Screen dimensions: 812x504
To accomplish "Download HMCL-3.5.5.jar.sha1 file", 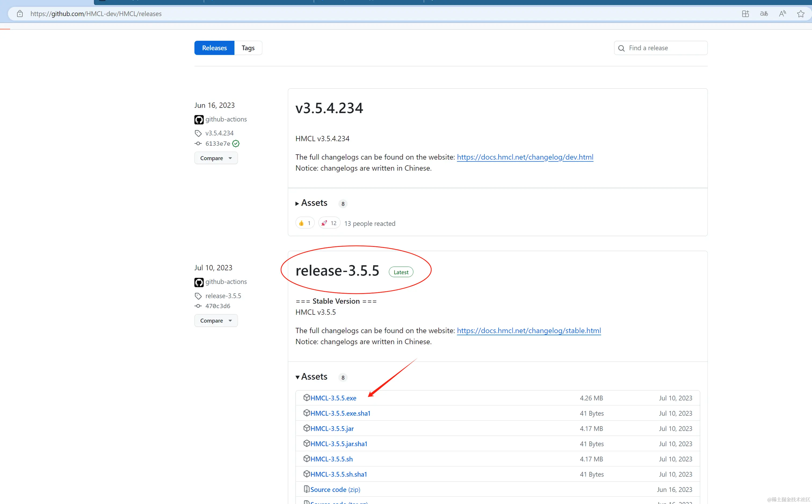I will [339, 444].
